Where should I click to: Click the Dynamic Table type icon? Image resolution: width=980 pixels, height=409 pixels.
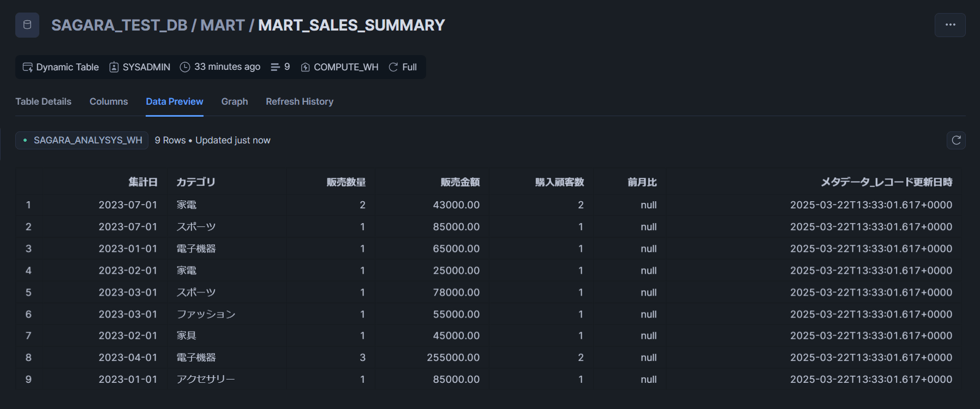pos(27,67)
